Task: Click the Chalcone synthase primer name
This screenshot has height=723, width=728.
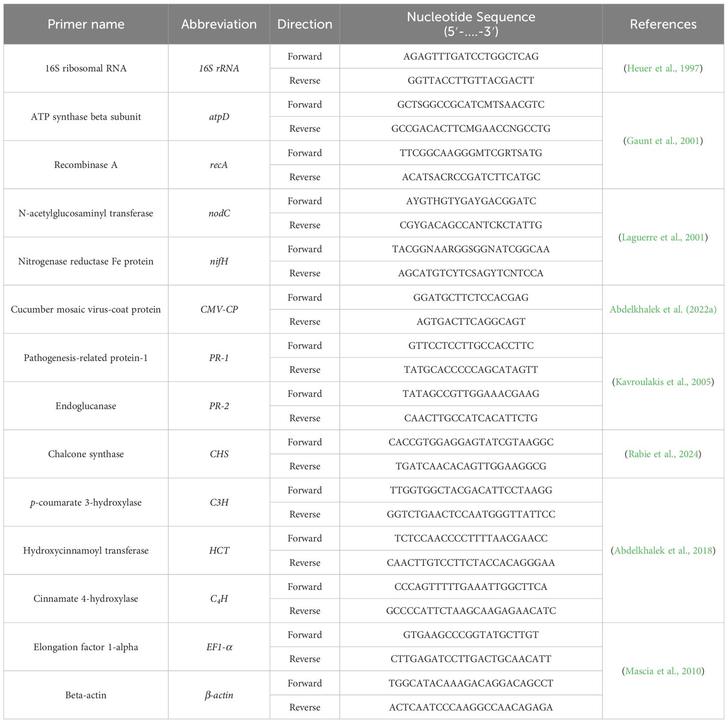Action: point(86,454)
